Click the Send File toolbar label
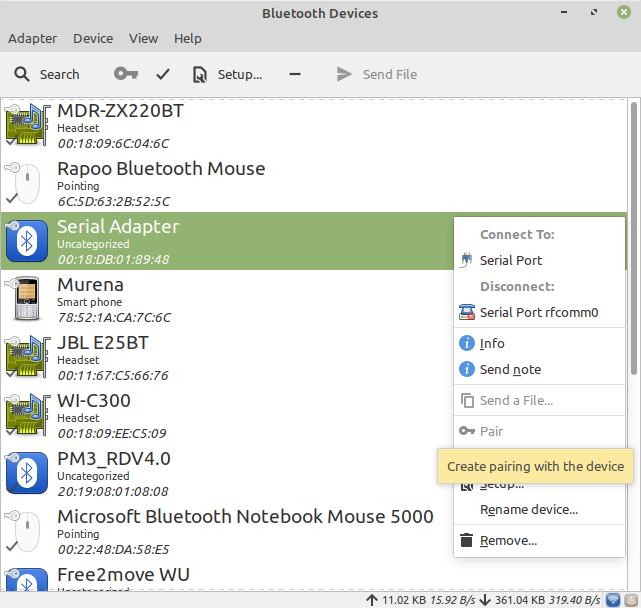Viewport: 641px width, 608px height. tap(390, 74)
